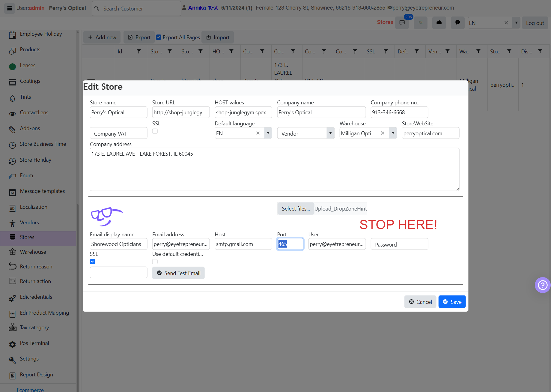
Task: Open Lenses in the sidebar
Action: [28, 65]
